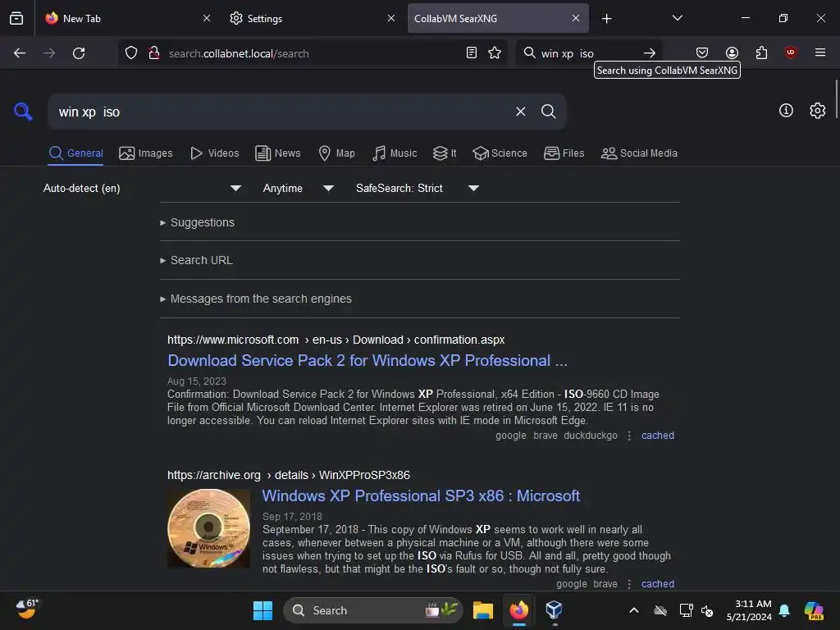840x630 pixels.
Task: Open tracking protection shield icon
Action: coord(131,53)
